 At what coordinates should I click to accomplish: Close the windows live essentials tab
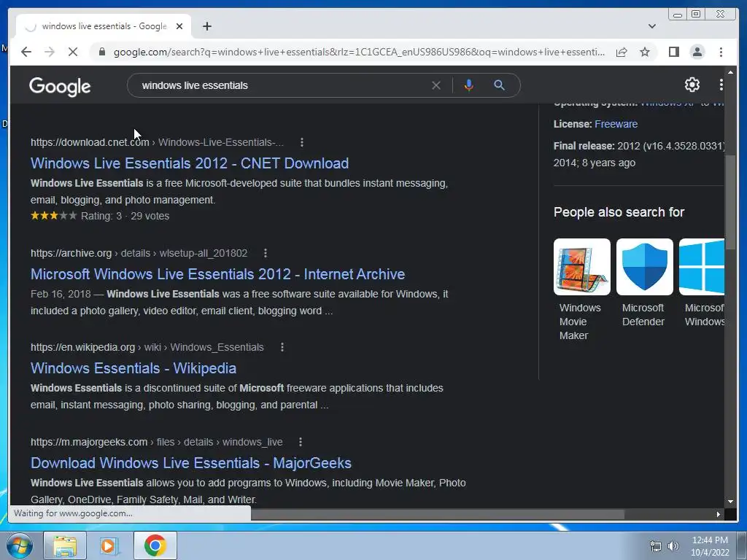click(x=179, y=26)
